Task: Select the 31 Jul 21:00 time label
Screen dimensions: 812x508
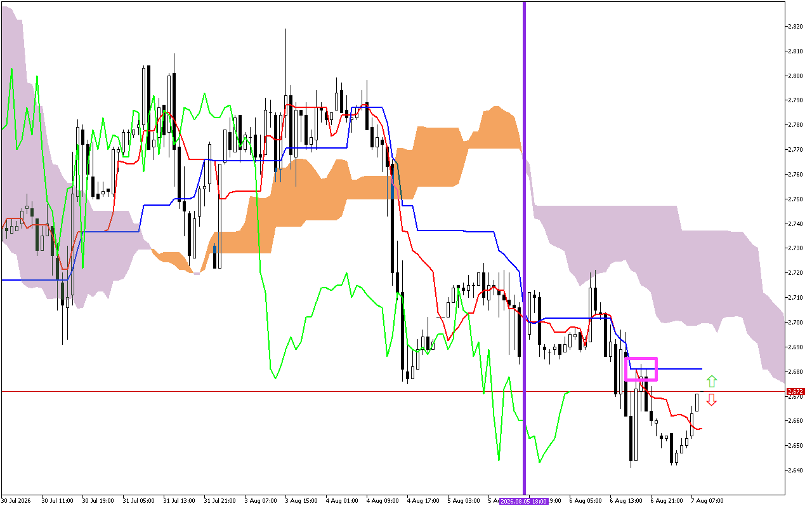Action: [x=219, y=501]
